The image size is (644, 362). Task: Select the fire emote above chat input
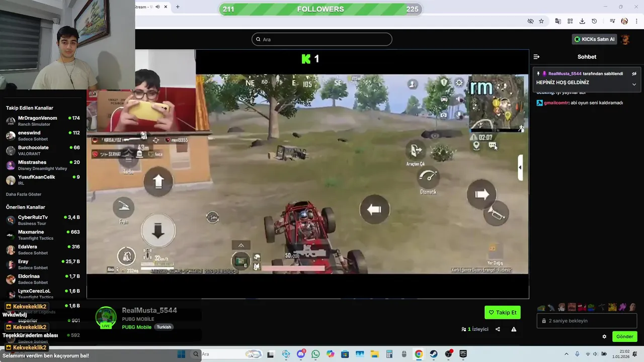point(612,307)
